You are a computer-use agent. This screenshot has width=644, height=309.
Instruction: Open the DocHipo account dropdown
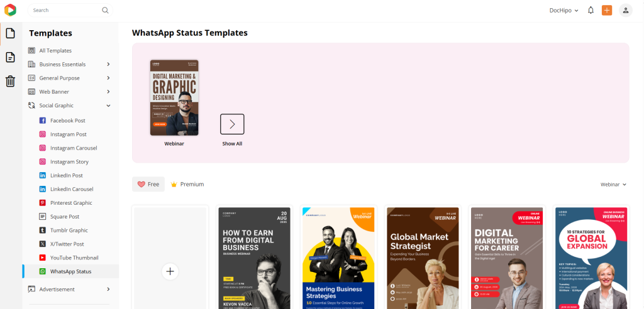click(x=563, y=10)
